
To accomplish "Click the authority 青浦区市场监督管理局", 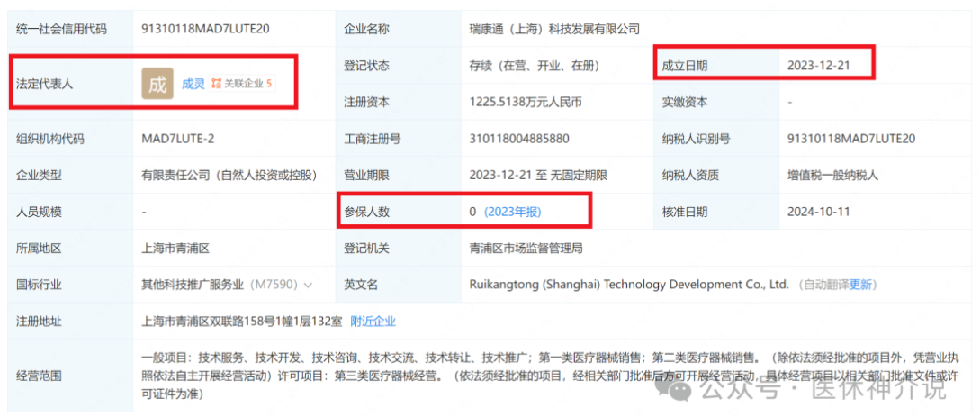I will click(x=526, y=249).
